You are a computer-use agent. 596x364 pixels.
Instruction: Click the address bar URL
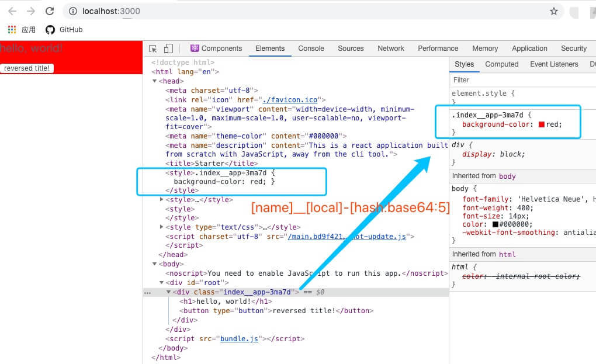111,12
